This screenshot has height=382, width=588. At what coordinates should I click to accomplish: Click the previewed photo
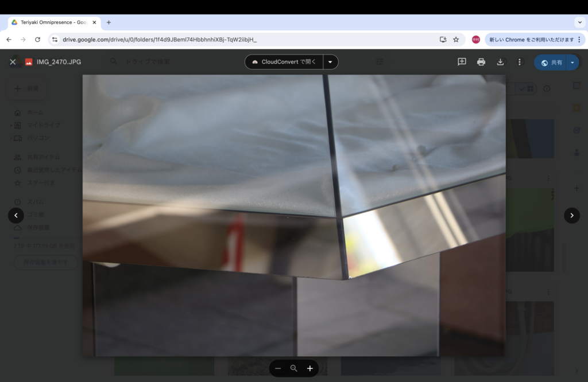coord(294,215)
